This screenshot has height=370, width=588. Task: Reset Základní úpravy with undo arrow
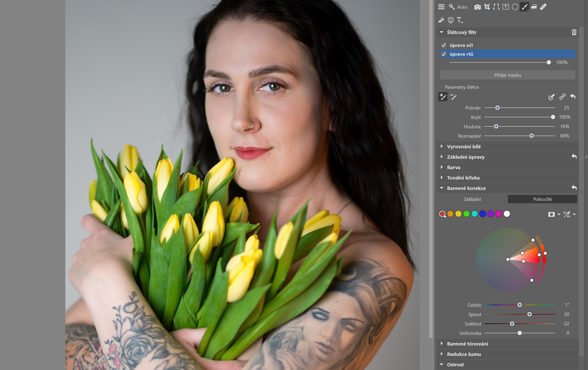(574, 157)
